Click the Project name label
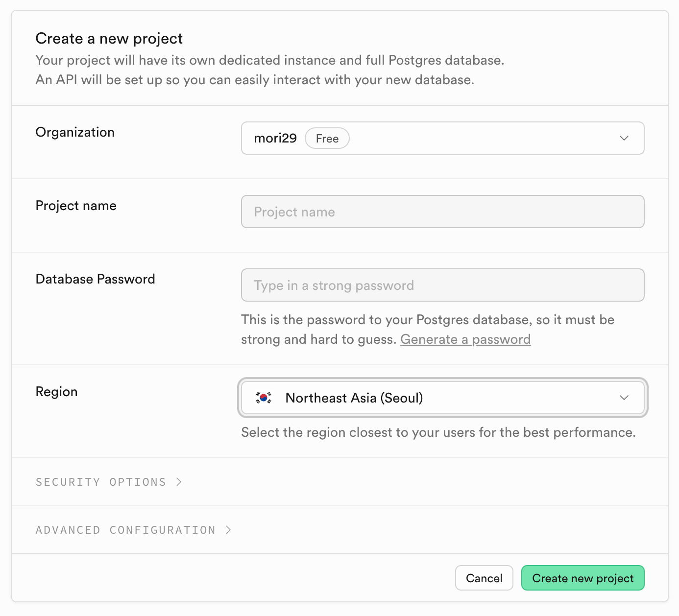679x616 pixels. click(x=76, y=206)
